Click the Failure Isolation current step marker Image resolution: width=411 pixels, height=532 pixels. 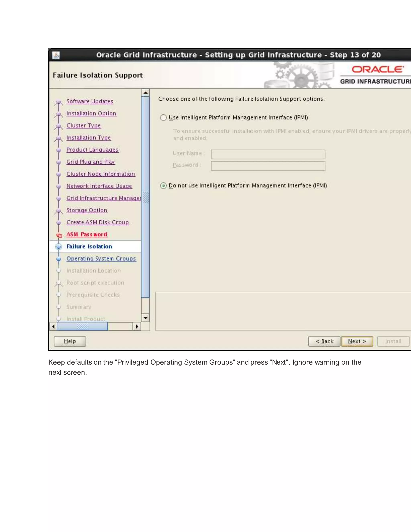click(x=59, y=247)
